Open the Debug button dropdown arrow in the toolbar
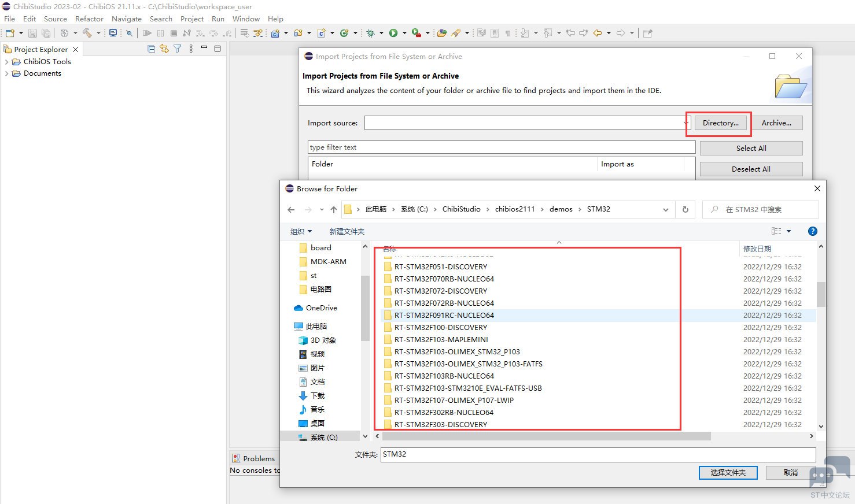The height and width of the screenshot is (504, 855). tap(381, 33)
